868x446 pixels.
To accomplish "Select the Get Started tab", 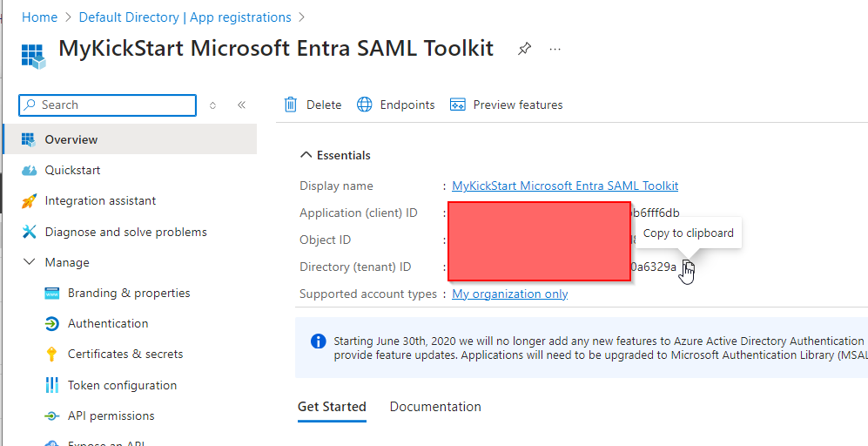I will click(332, 407).
